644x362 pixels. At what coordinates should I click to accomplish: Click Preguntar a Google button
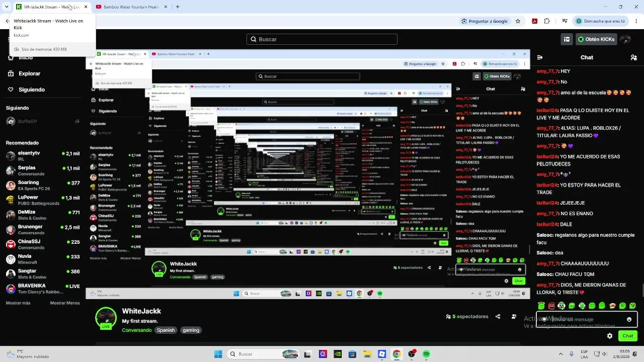(485, 21)
